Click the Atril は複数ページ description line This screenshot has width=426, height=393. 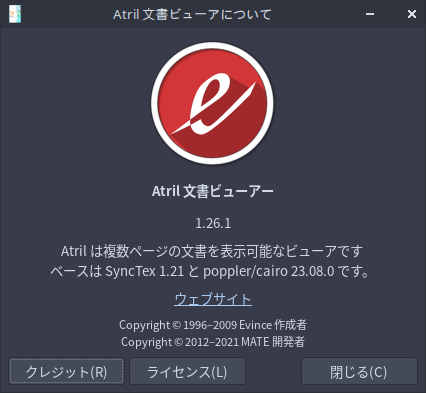coord(212,251)
